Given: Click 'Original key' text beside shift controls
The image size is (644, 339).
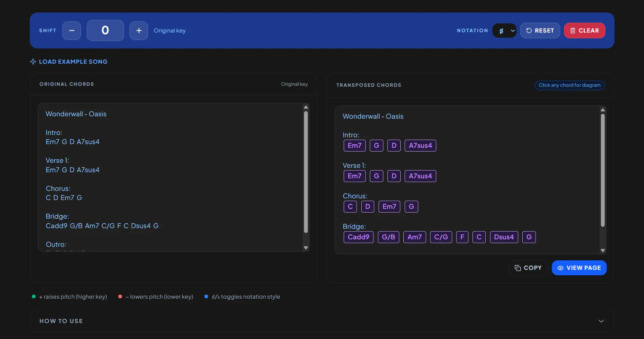Looking at the screenshot, I should click(170, 31).
